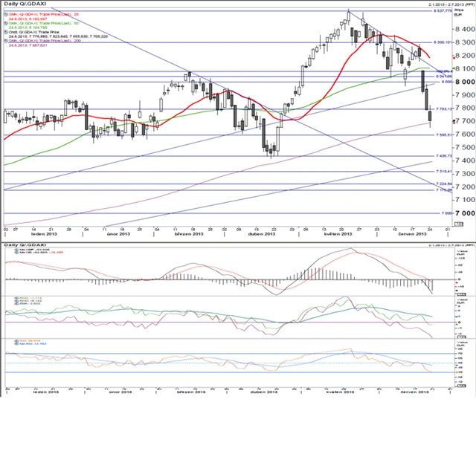
Task: Click únor 2013 on main chart time axis
Action: [x=118, y=234]
